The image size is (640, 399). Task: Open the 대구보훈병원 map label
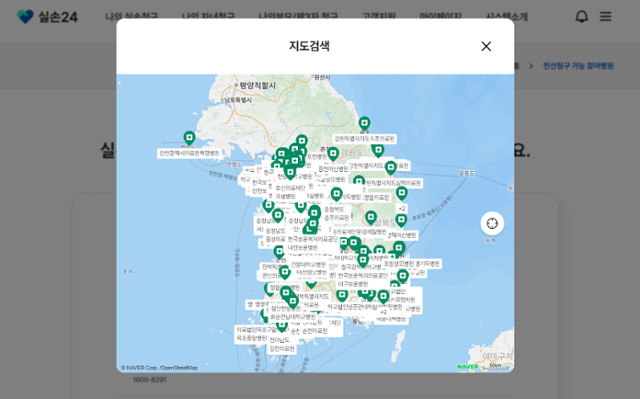[353, 284]
